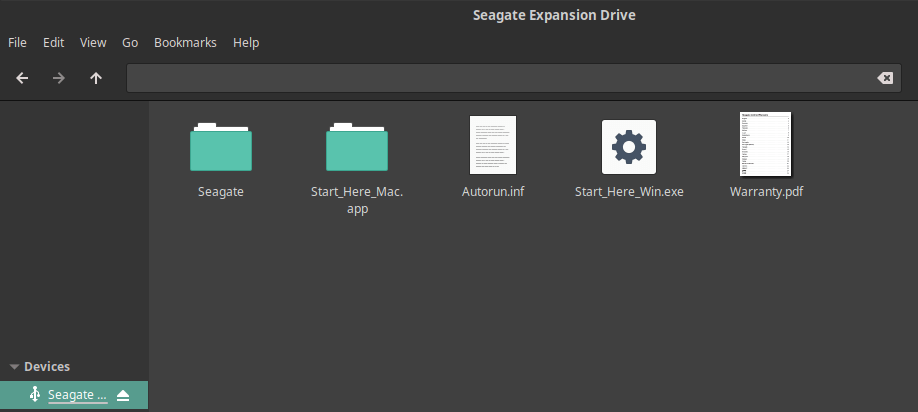
Task: Select the Seagate device in sidebar
Action: 74,395
